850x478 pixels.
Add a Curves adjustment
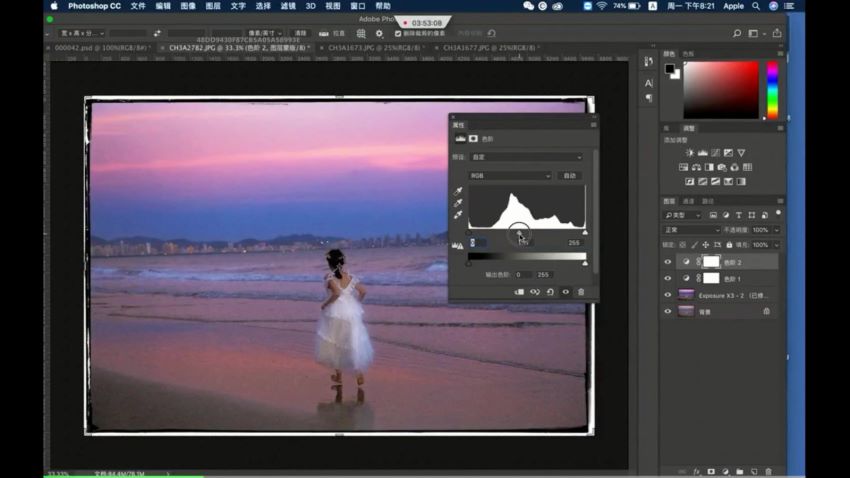716,153
